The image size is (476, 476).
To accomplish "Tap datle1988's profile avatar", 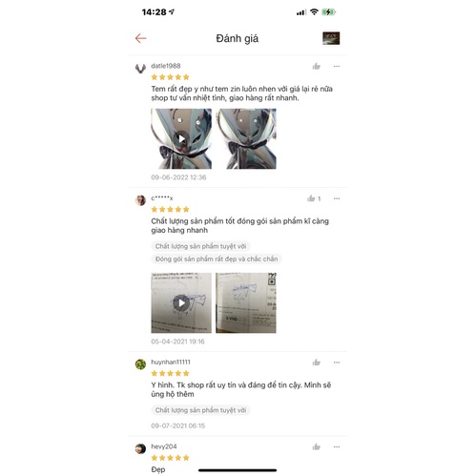I will click(x=140, y=68).
